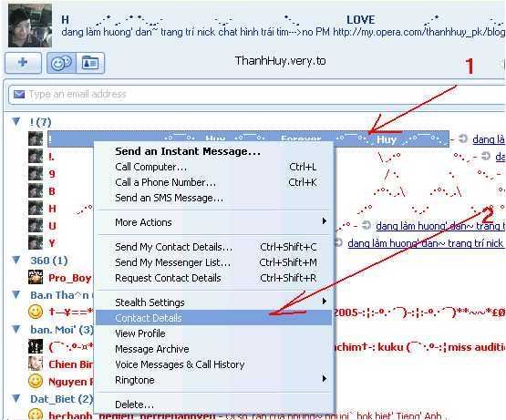Click avatar of contact 'U'
The height and width of the screenshot is (420, 506).
36,225
